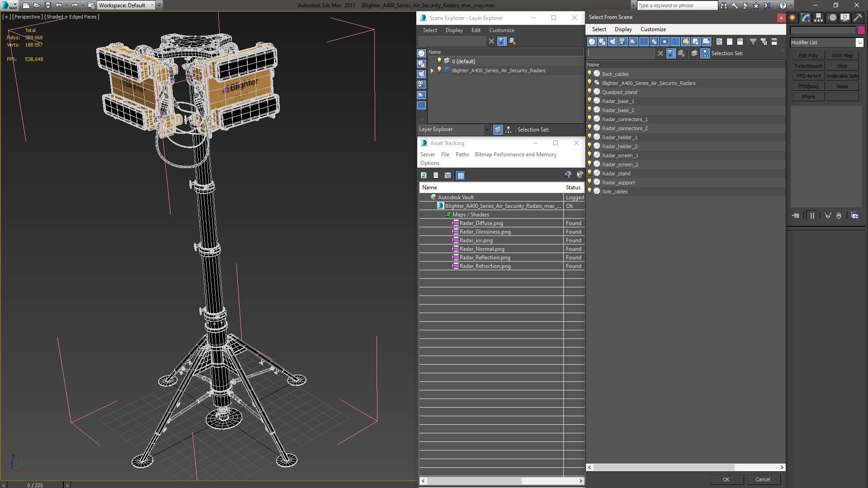Click Edit Poly modifier button
The height and width of the screenshot is (488, 868).
[x=808, y=56]
